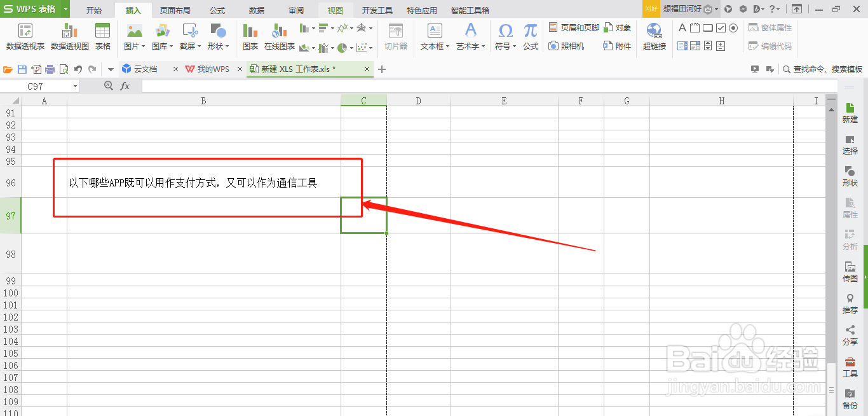Switch to the 数据 ribbon tab
868x416 pixels.
(257, 10)
